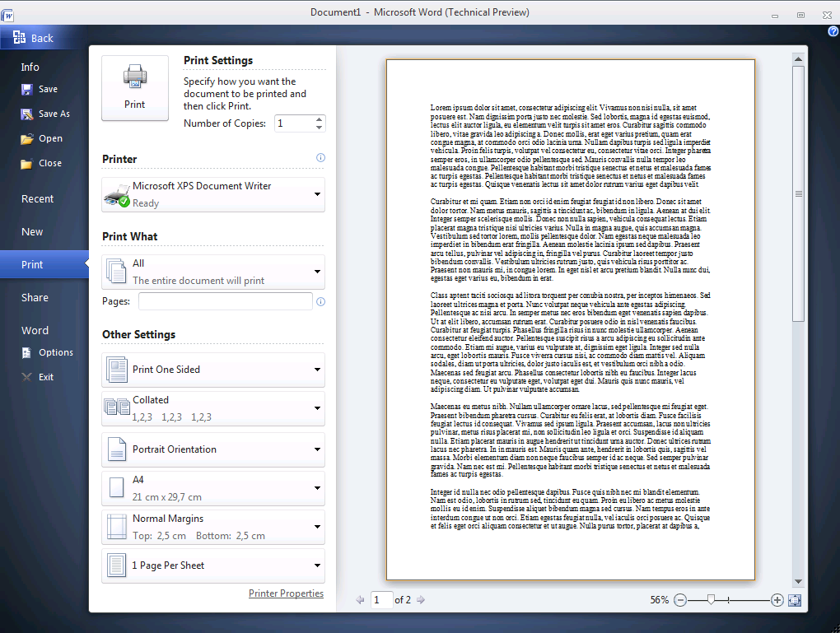Expand the Print One Sided dropdown
840x633 pixels.
(317, 370)
